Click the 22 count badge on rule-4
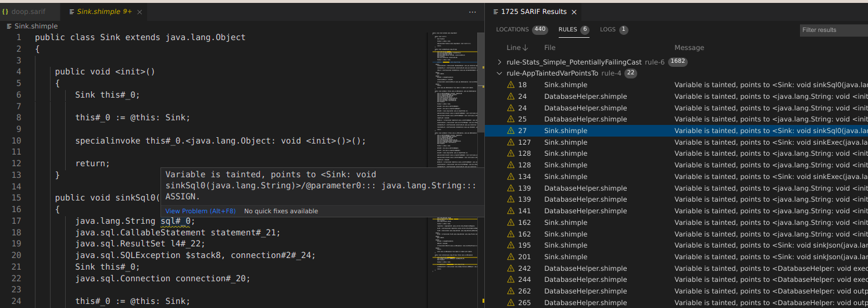 pyautogui.click(x=631, y=73)
